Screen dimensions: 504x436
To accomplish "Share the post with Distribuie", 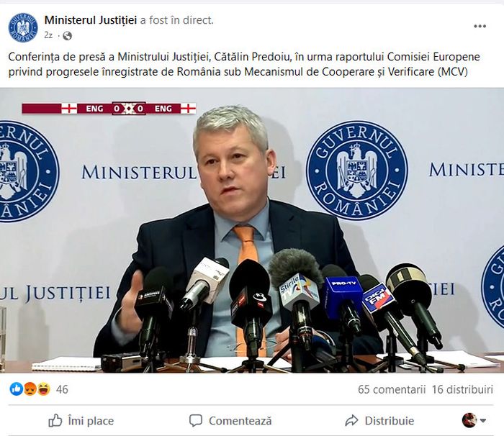I will (379, 420).
